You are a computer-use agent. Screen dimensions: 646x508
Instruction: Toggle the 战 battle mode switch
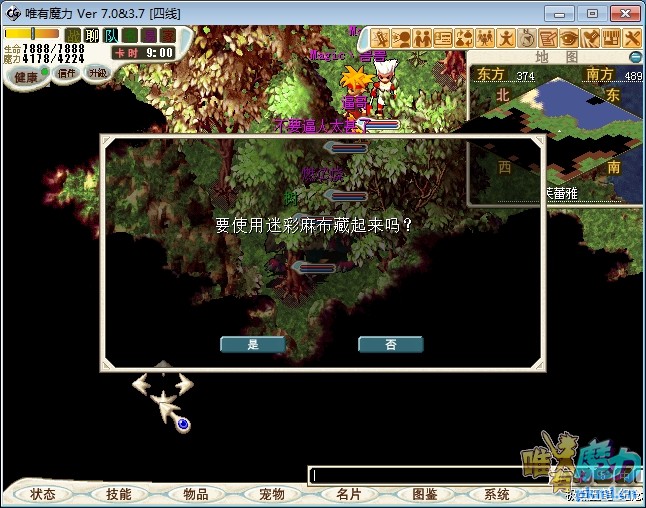tap(73, 35)
